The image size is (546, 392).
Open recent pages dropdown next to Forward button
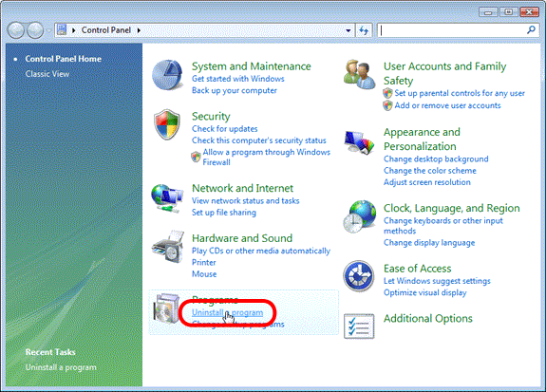48,30
